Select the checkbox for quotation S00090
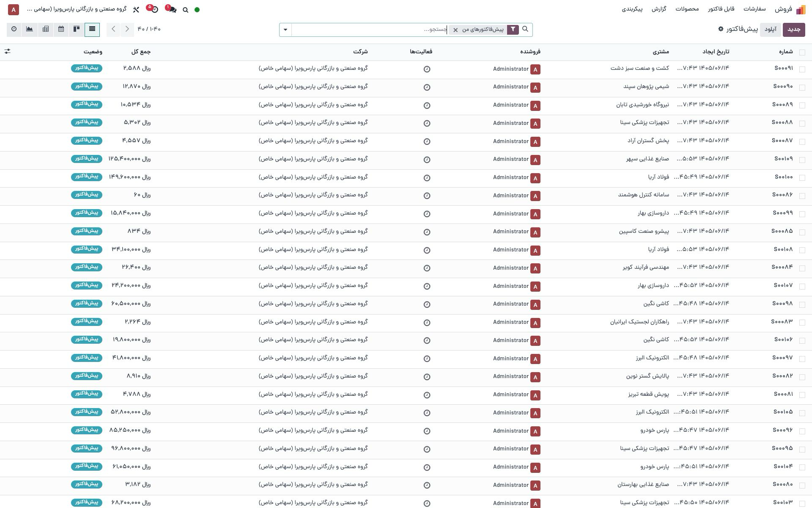 (802, 87)
